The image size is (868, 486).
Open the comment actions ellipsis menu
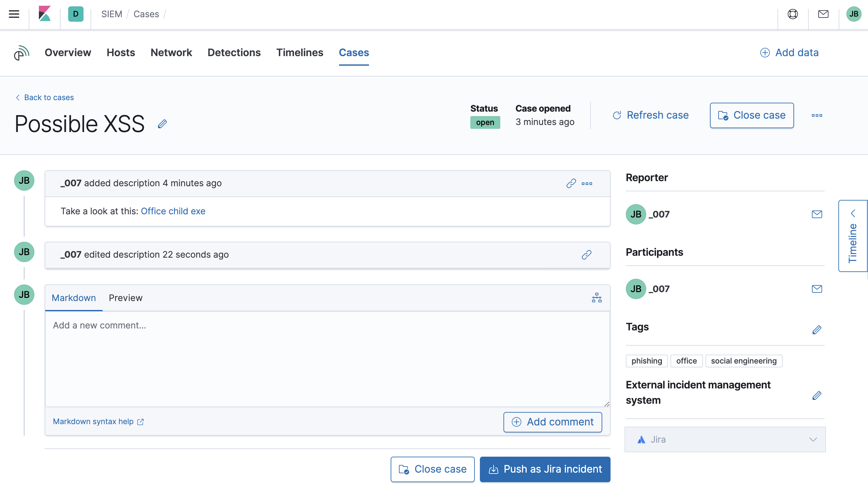click(x=587, y=183)
